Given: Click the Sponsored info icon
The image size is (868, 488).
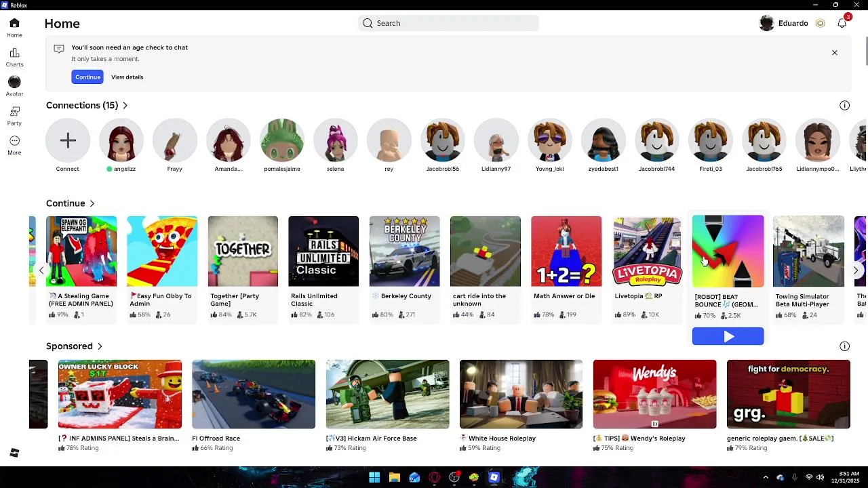Looking at the screenshot, I should 844,346.
